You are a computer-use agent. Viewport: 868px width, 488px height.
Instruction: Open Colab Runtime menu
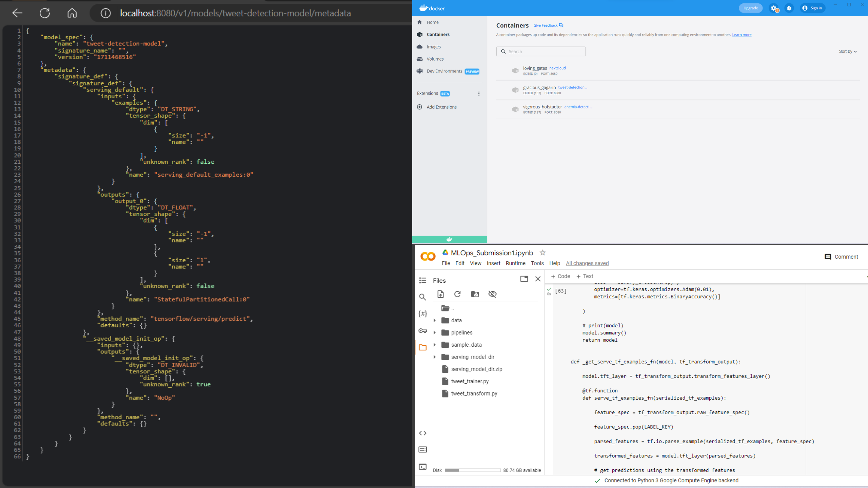[x=515, y=263]
